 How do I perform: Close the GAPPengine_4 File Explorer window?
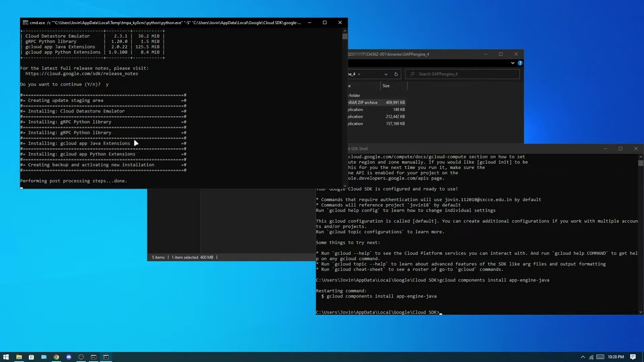516,54
